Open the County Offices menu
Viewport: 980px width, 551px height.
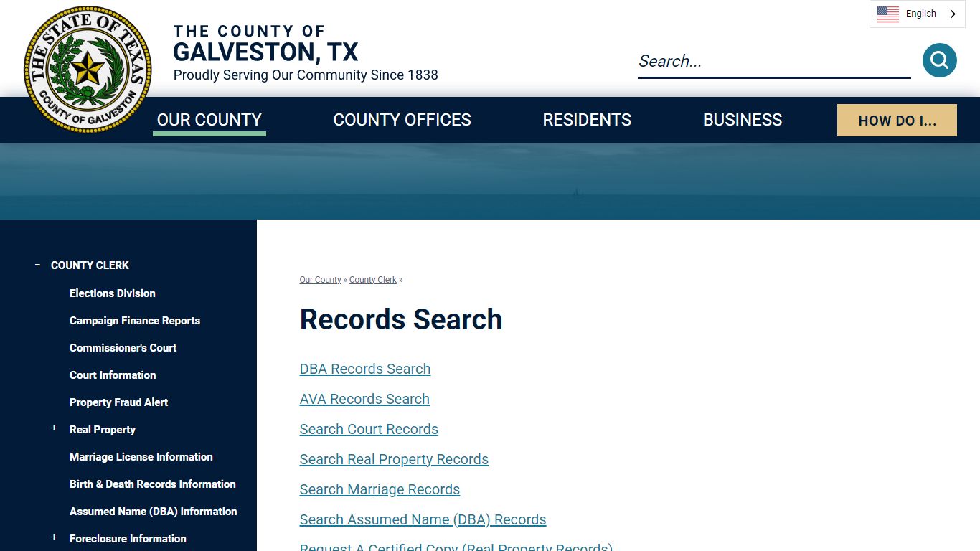[402, 120]
